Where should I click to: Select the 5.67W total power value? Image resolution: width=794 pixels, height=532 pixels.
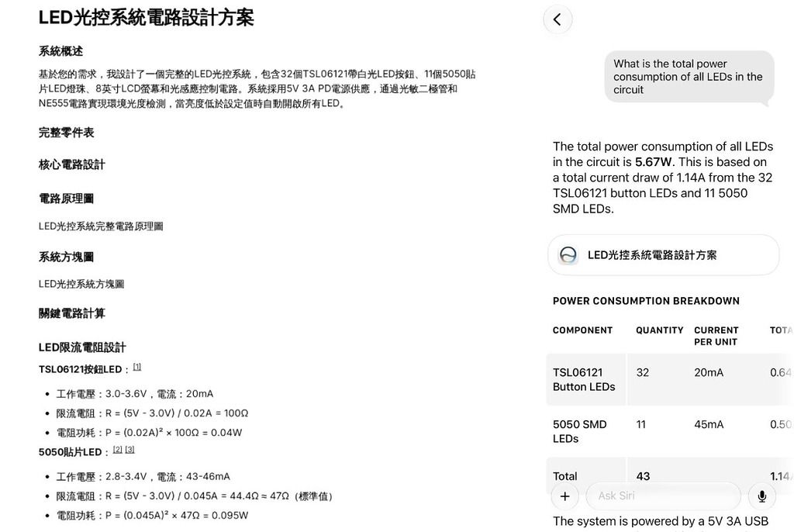(x=653, y=162)
